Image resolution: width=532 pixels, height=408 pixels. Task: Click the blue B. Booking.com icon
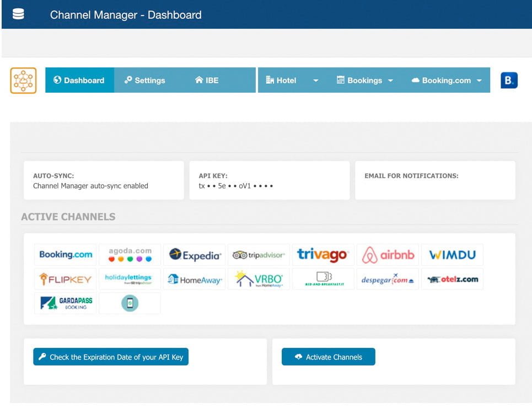509,80
